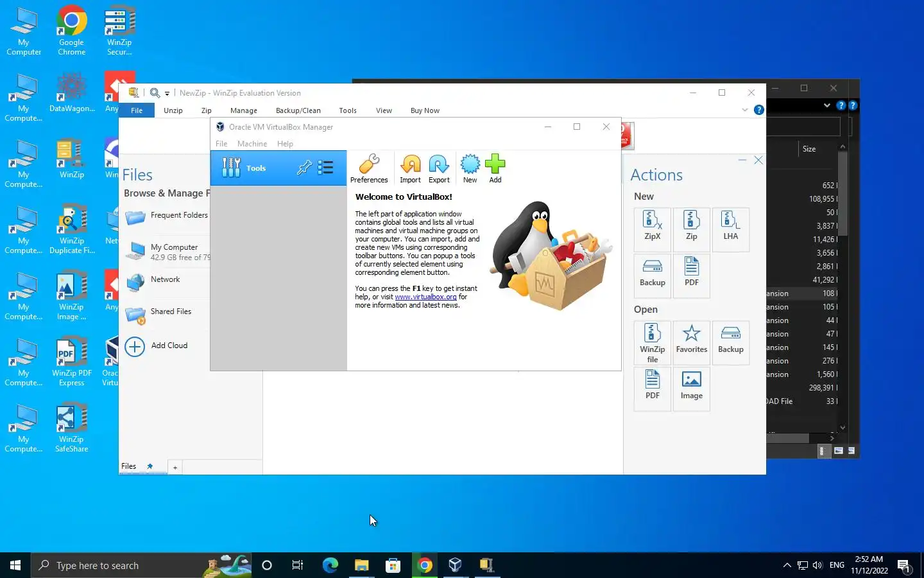The image size is (924, 578).
Task: Select Frequent Folders in WinZip Files pane
Action: coord(167,216)
